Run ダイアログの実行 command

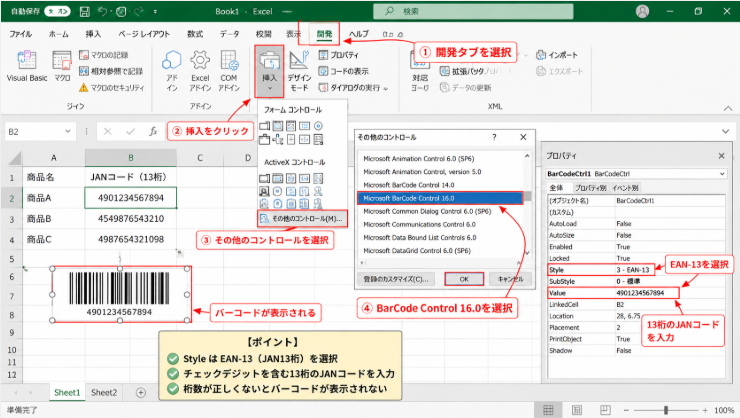click(353, 87)
